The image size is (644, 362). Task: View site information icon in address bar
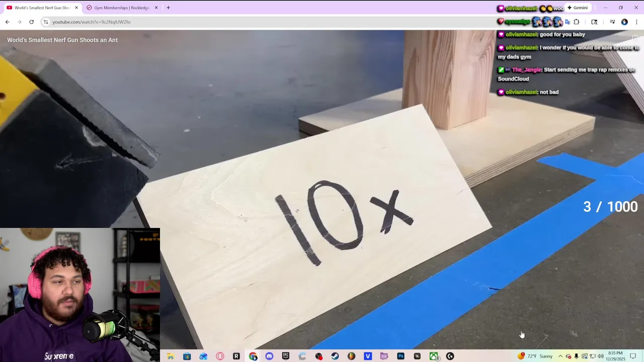pos(46,22)
